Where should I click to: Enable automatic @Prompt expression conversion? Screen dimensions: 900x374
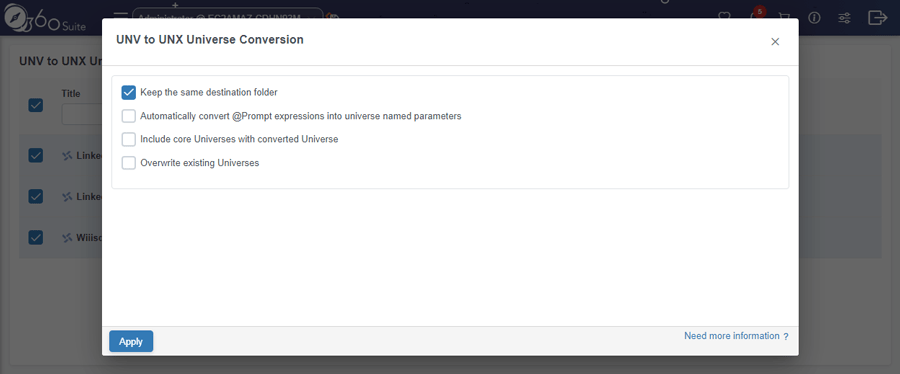(x=129, y=116)
